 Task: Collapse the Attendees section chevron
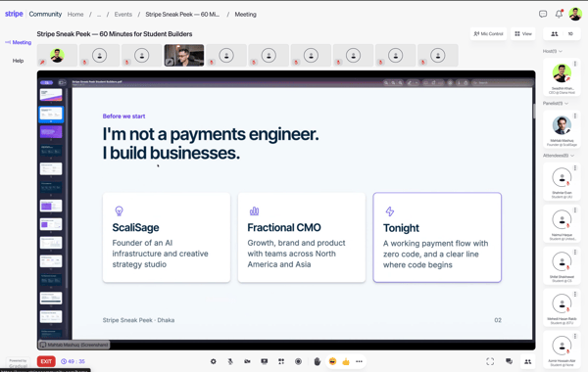click(x=572, y=156)
